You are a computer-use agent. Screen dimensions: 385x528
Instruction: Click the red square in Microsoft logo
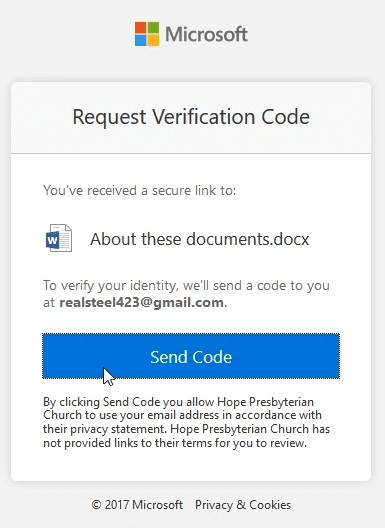140,28
